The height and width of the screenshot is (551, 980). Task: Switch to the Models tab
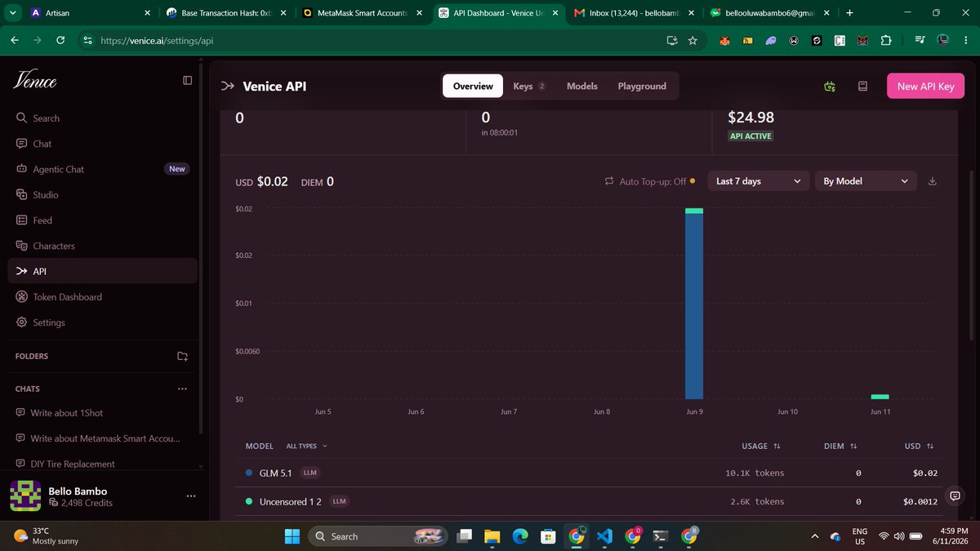pyautogui.click(x=582, y=86)
